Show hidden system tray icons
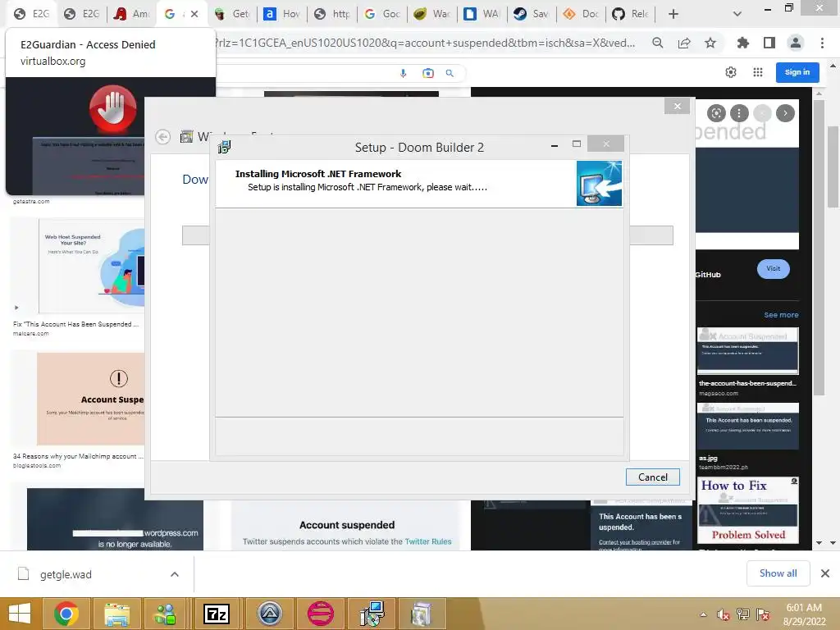This screenshot has width=840, height=630. [x=703, y=614]
